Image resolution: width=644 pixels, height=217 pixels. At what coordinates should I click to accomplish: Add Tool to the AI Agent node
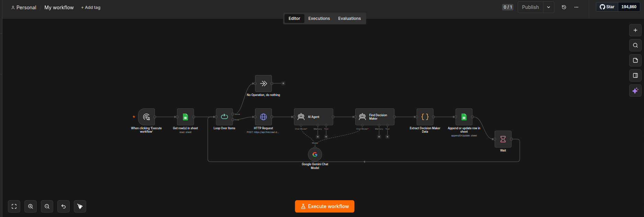pos(326,137)
